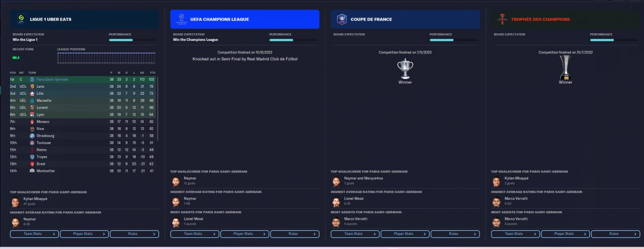644x249 pixels.
Task: Click the GD column header in league table
Action: pyautogui.click(x=142, y=73)
